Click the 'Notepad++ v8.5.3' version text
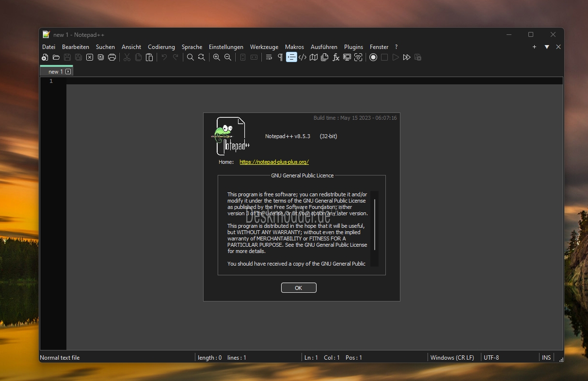The width and height of the screenshot is (588, 381). pyautogui.click(x=287, y=136)
